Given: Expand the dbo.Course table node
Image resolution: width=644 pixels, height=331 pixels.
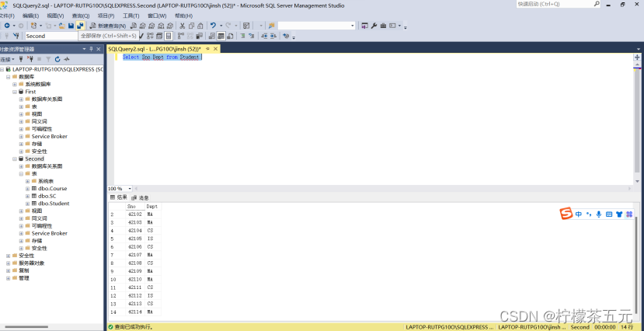Looking at the screenshot, I should 27,189.
